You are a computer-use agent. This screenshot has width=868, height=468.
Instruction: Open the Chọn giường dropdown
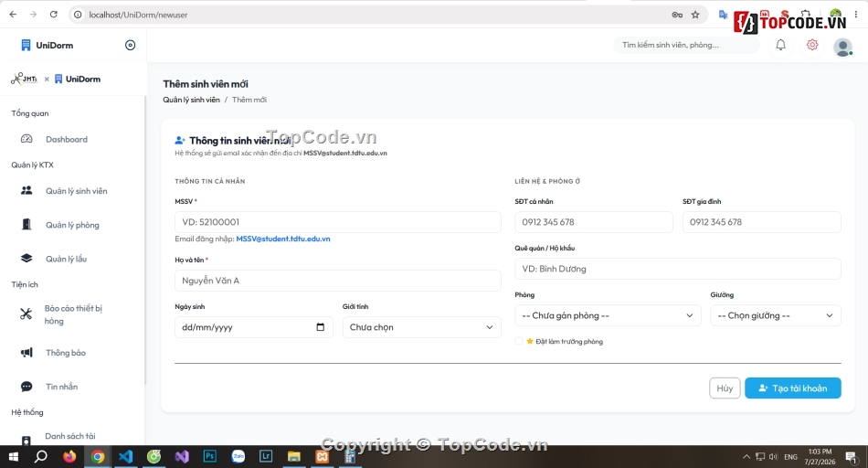776,315
